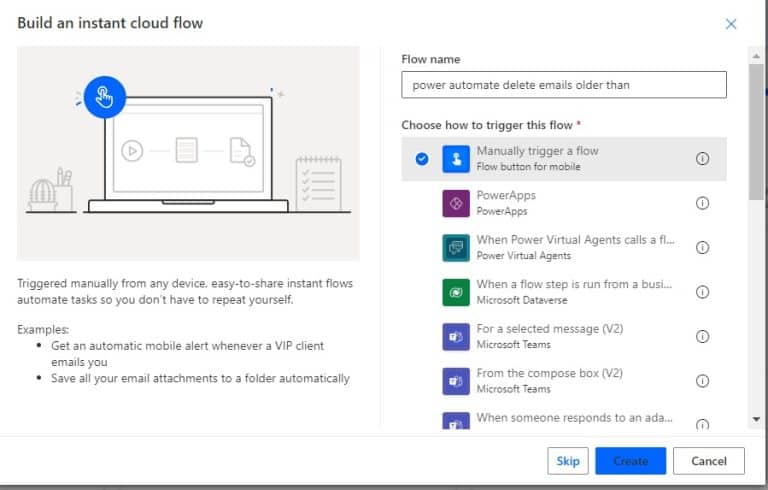The image size is (768, 490).
Task: Click the Power Virtual Agents trigger icon
Action: 456,248
